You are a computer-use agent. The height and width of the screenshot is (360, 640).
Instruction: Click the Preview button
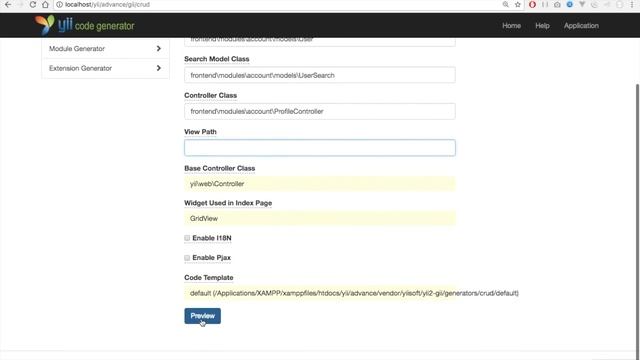[202, 316]
